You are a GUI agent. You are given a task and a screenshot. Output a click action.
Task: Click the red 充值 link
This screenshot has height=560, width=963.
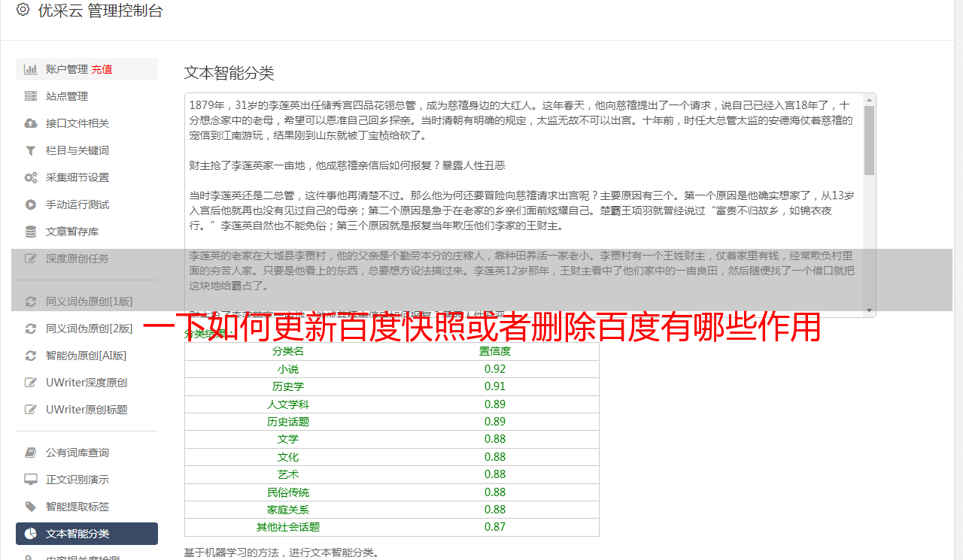pyautogui.click(x=102, y=69)
